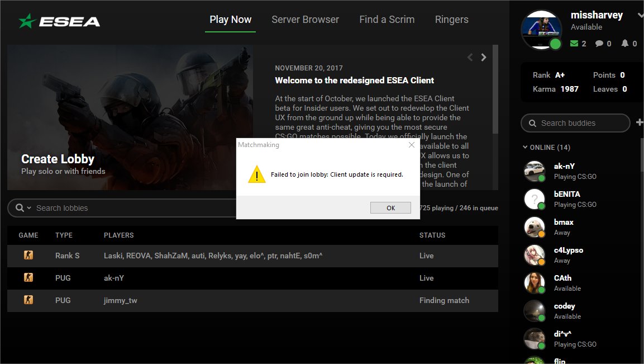The height and width of the screenshot is (364, 644).
Task: Click the Finding match status
Action: pyautogui.click(x=444, y=300)
